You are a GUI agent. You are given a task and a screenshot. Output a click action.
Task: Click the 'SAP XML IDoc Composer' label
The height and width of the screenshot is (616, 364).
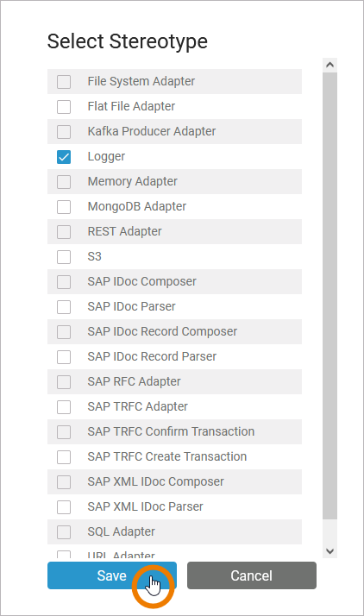tap(156, 481)
